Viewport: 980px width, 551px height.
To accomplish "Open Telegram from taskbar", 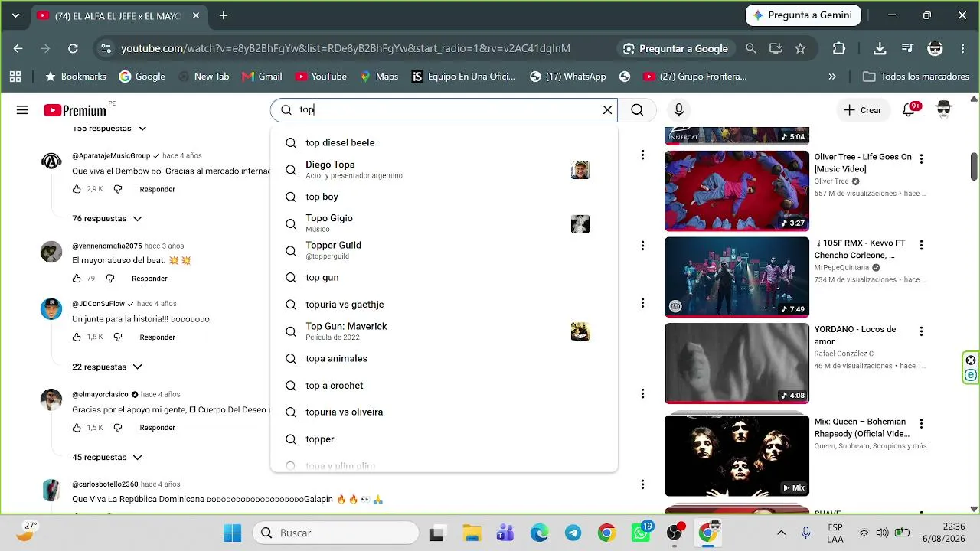I will click(x=573, y=533).
